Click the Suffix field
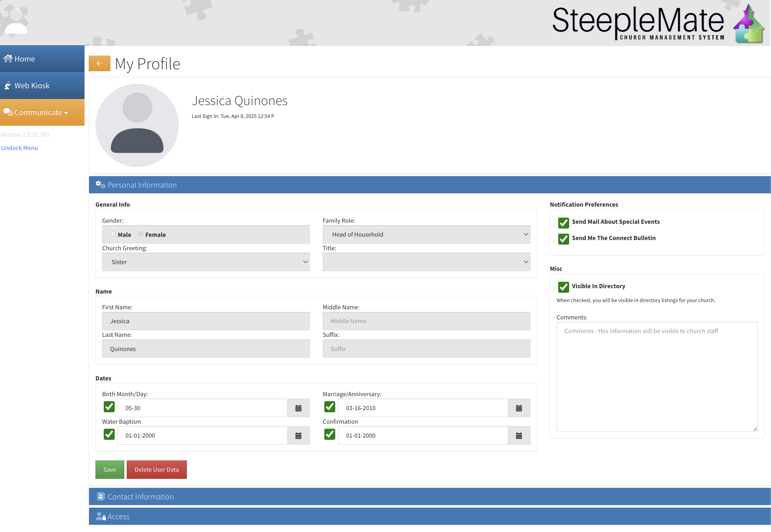Image resolution: width=771 pixels, height=532 pixels. (426, 349)
